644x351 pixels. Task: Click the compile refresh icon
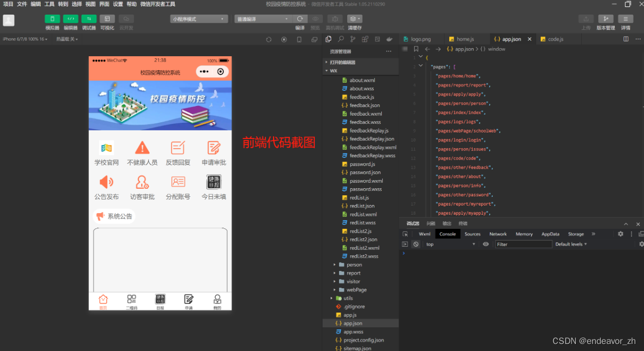[300, 19]
